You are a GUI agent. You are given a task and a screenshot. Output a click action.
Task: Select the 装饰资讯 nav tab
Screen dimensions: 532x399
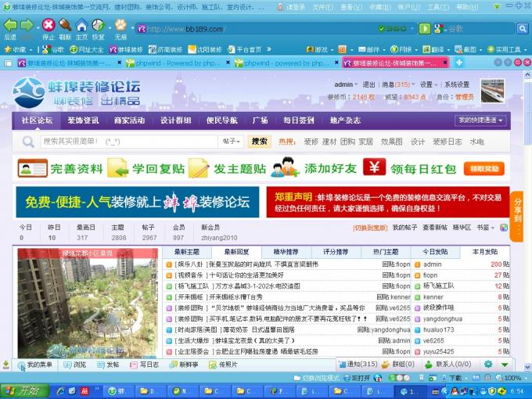(x=83, y=120)
